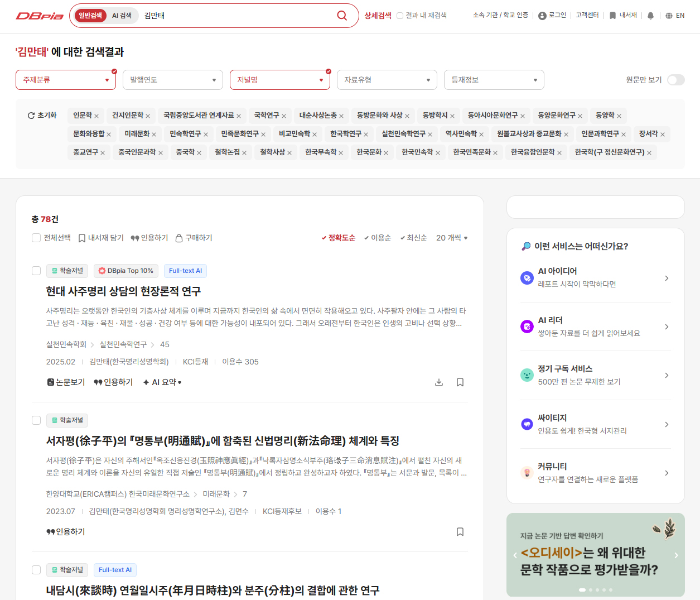
Task: Open the 20 개씩 page size dropdown
Action: click(452, 238)
